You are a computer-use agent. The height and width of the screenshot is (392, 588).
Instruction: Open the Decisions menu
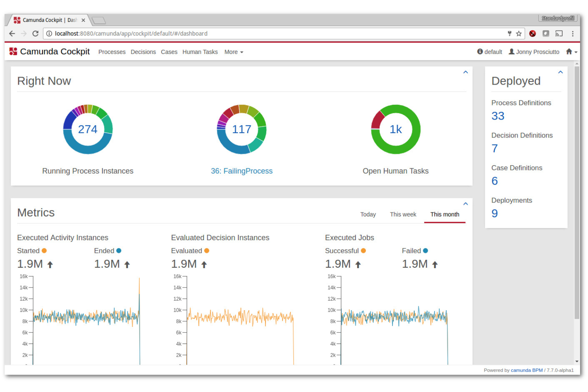pyautogui.click(x=143, y=52)
